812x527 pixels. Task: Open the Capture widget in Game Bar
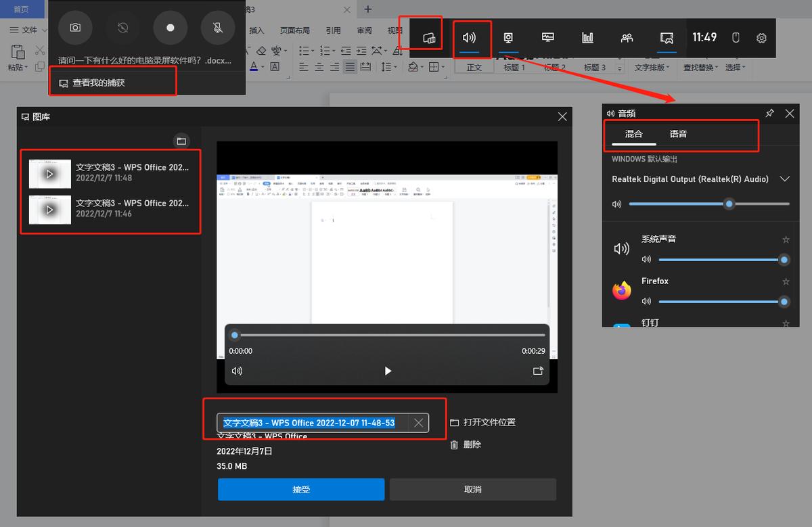(x=508, y=38)
